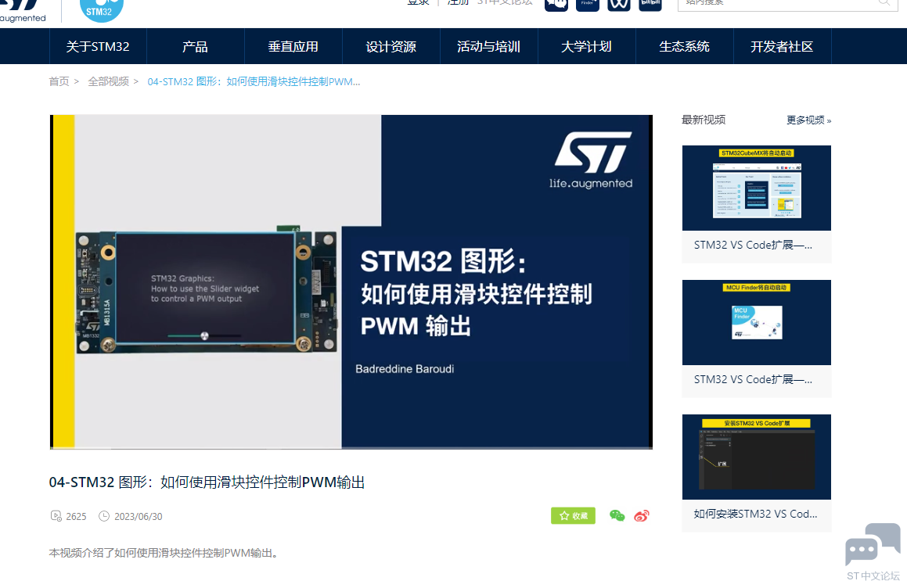Click the view count 2625

(x=77, y=516)
